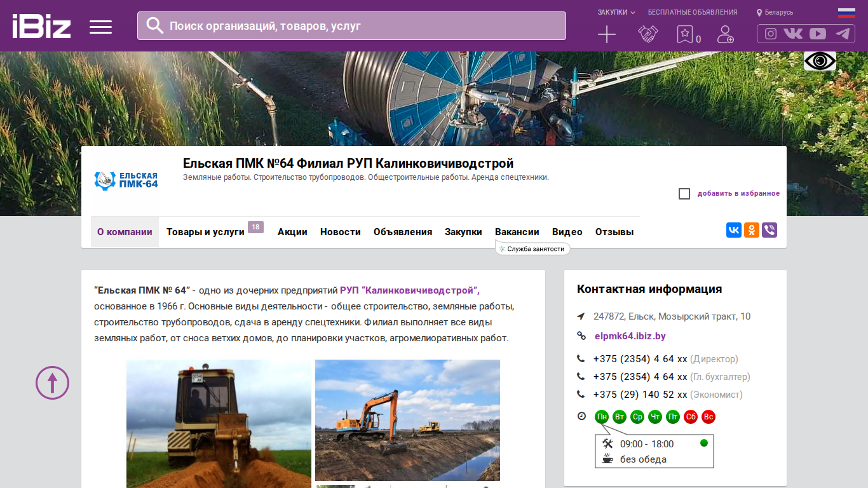Select Friday (Пт) in the schedule

coord(673,417)
